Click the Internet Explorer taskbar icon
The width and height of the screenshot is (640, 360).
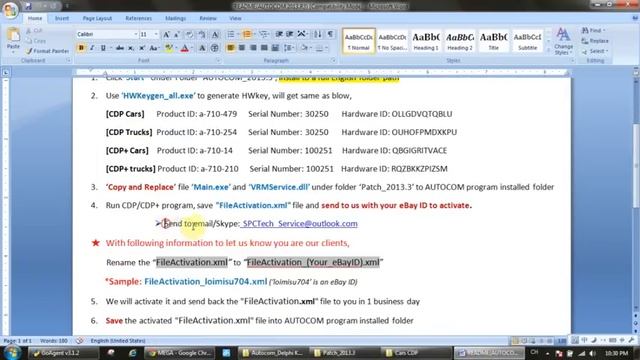pyautogui.click(x=132, y=353)
